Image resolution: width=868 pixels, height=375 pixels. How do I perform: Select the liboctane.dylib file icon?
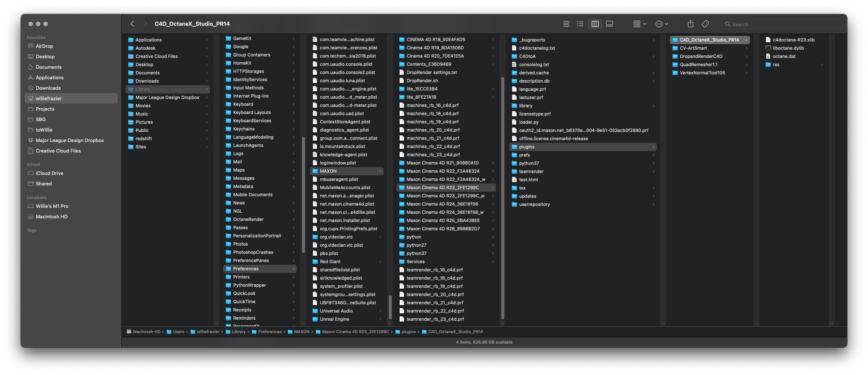click(768, 48)
